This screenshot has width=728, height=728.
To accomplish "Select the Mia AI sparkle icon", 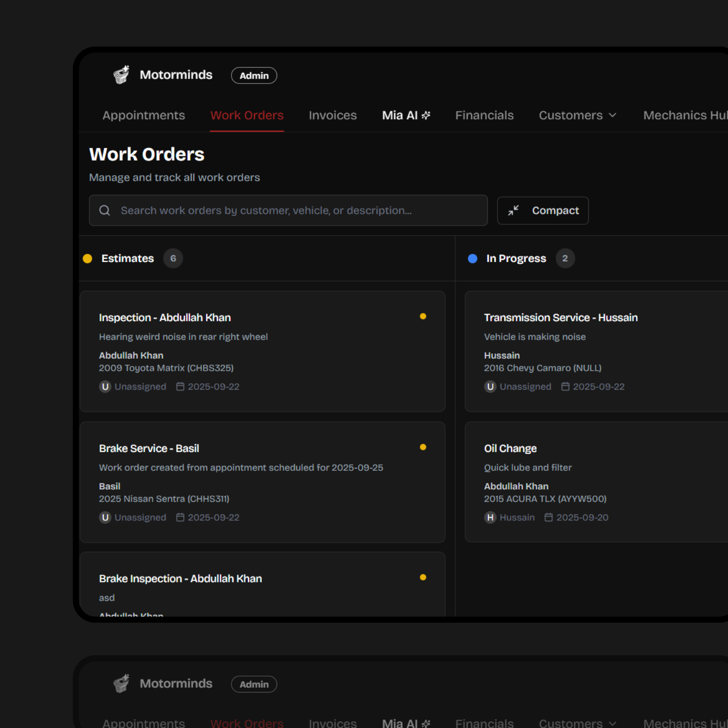I will pyautogui.click(x=426, y=115).
